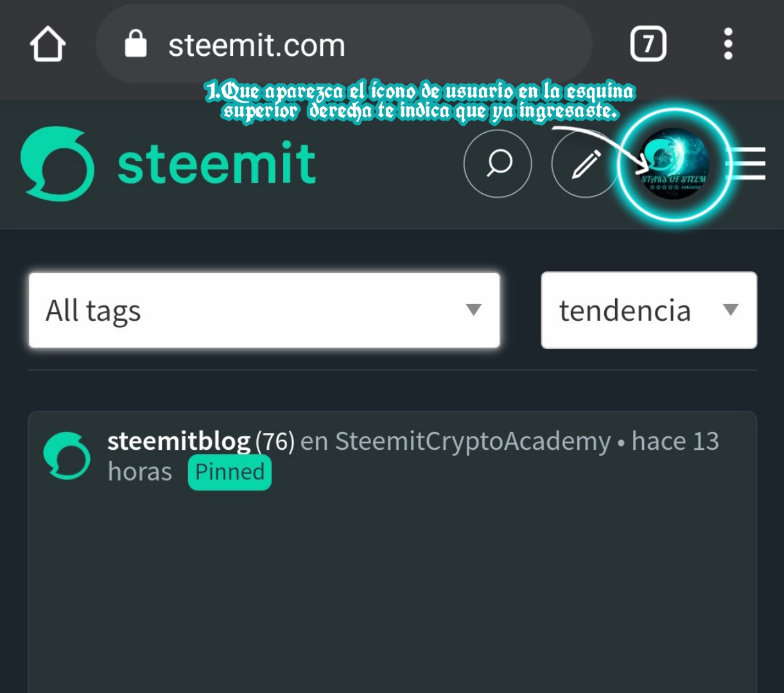Click the arrow on tendencia selector
The image size is (784, 693).
[730, 311]
